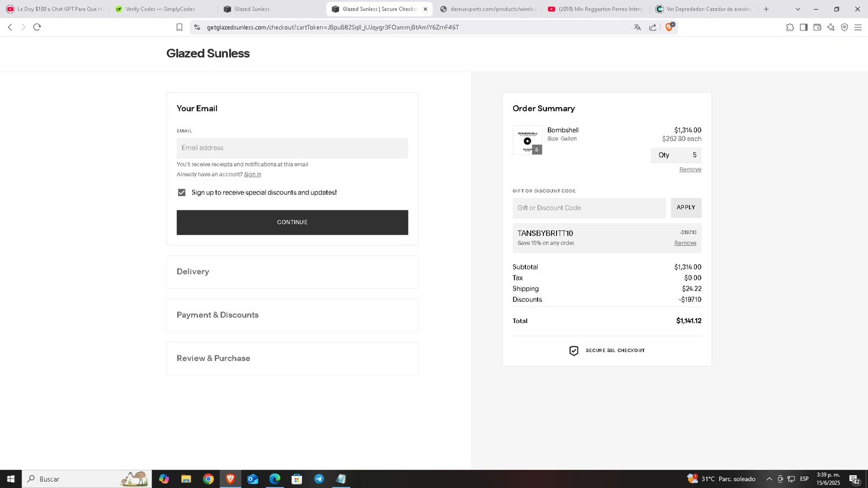Open File Explorer from taskbar
The width and height of the screenshot is (868, 488).
[186, 479]
